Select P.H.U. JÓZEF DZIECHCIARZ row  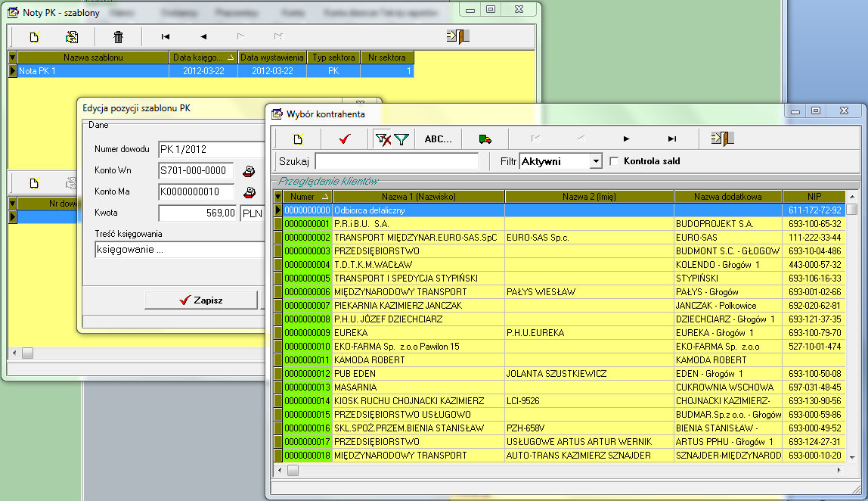click(x=560, y=319)
